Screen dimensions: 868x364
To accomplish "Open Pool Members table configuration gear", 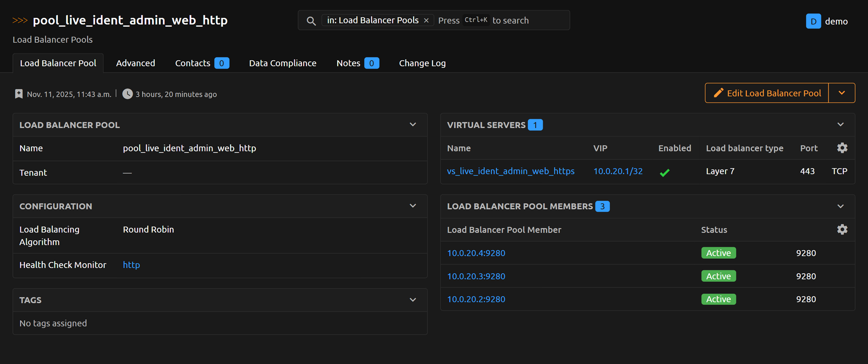I will (x=842, y=229).
